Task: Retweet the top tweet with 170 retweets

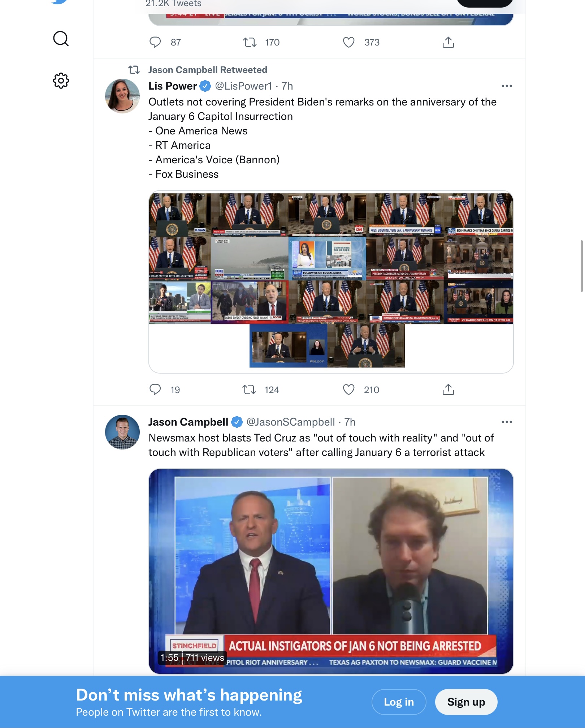Action: (250, 42)
